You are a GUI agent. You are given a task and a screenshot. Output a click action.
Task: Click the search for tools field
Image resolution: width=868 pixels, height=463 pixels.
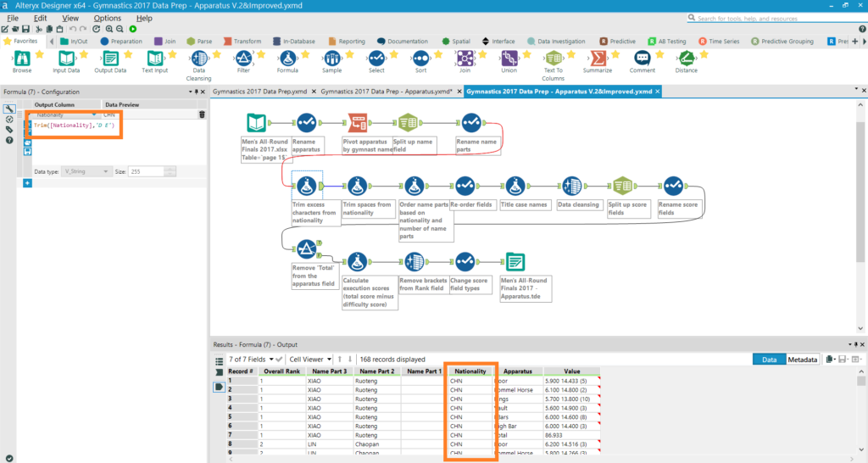pyautogui.click(x=780, y=19)
